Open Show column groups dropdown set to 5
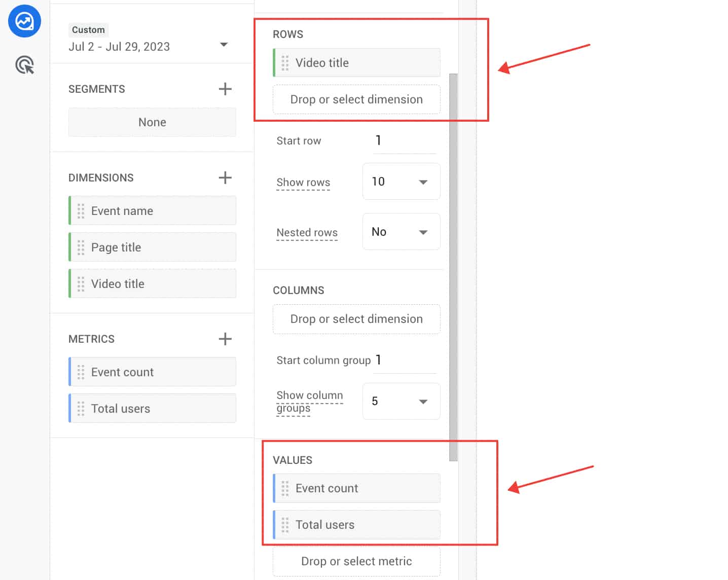 (x=401, y=402)
